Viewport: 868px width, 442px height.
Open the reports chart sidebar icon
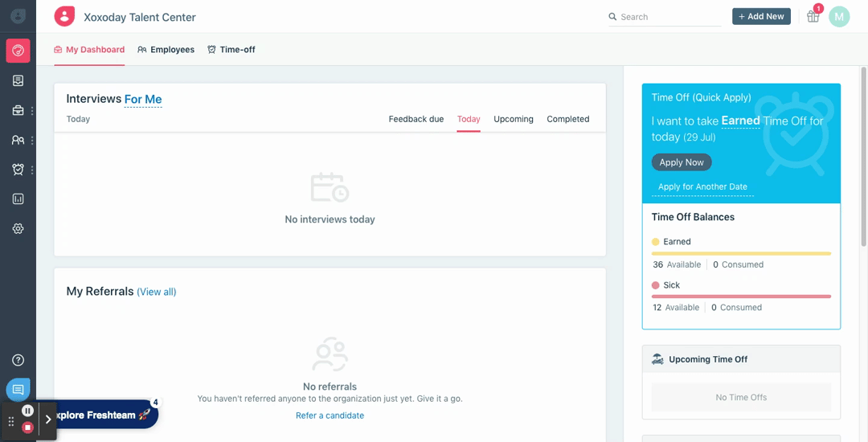18,198
